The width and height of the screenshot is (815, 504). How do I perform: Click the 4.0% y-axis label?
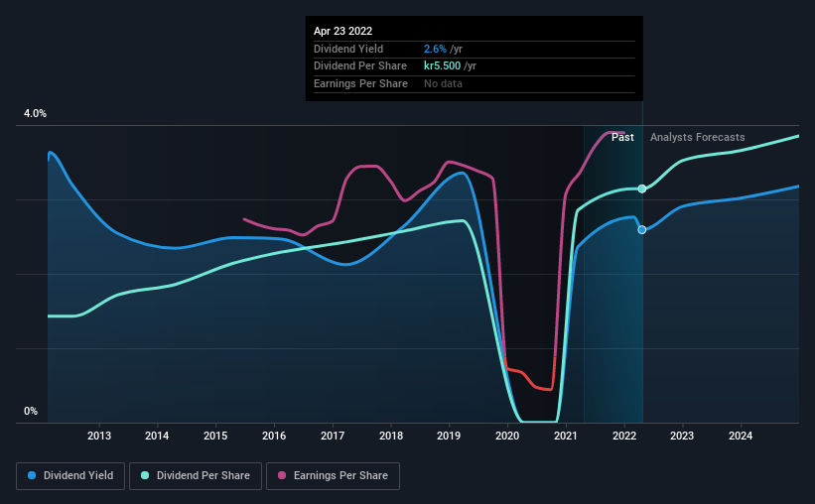(35, 113)
